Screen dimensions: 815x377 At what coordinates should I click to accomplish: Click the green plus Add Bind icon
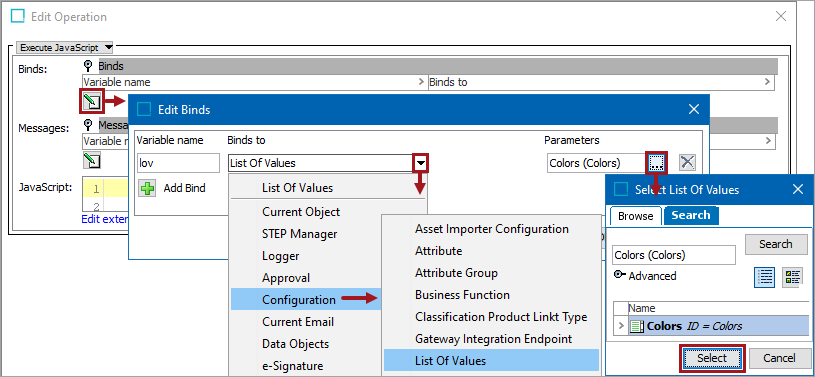[147, 188]
